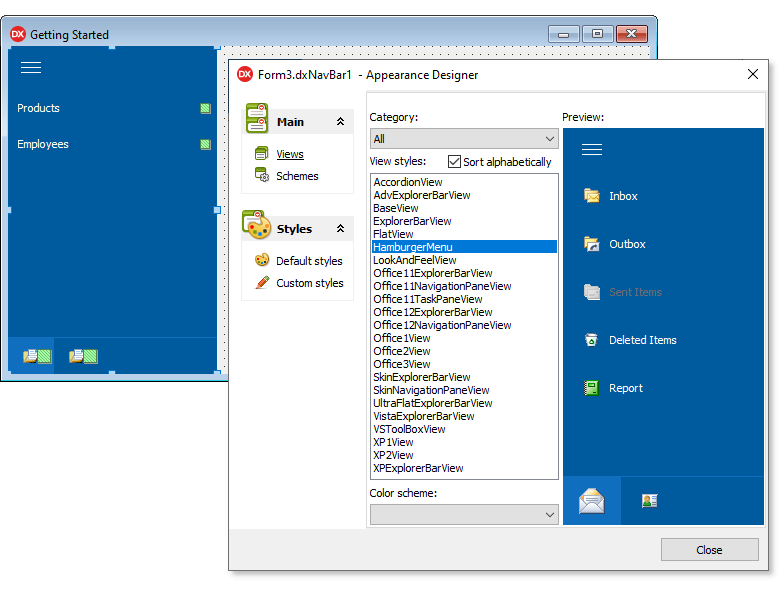
Task: Open the hamburger menu in Getting Started form
Action: point(31,68)
